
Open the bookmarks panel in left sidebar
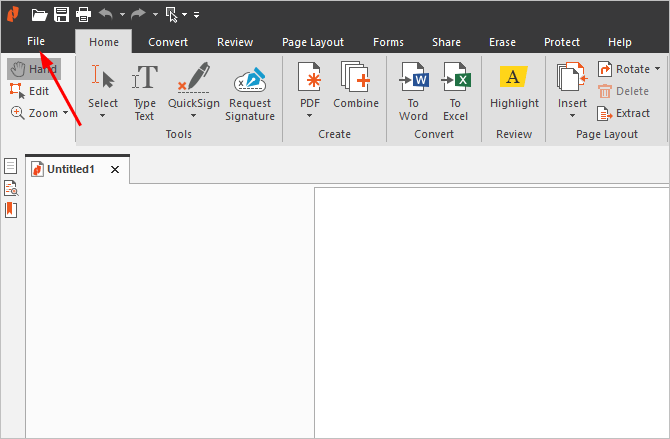11,210
